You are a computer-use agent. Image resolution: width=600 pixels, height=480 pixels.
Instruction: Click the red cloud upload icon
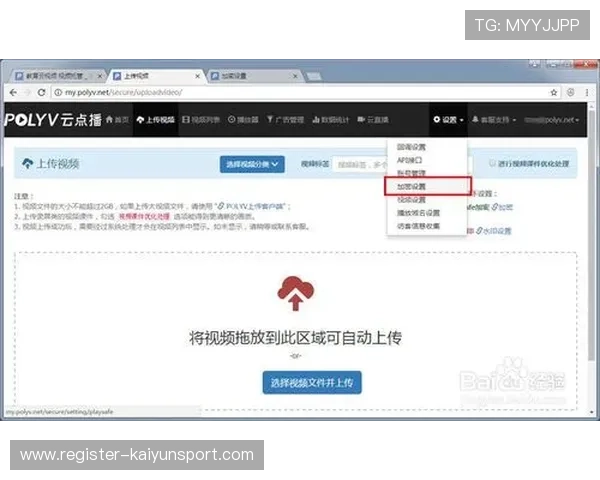[295, 293]
